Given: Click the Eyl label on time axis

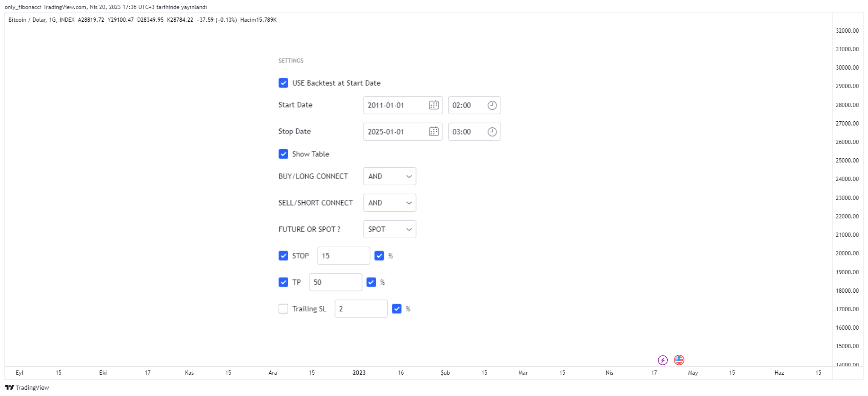Looking at the screenshot, I should (x=19, y=373).
